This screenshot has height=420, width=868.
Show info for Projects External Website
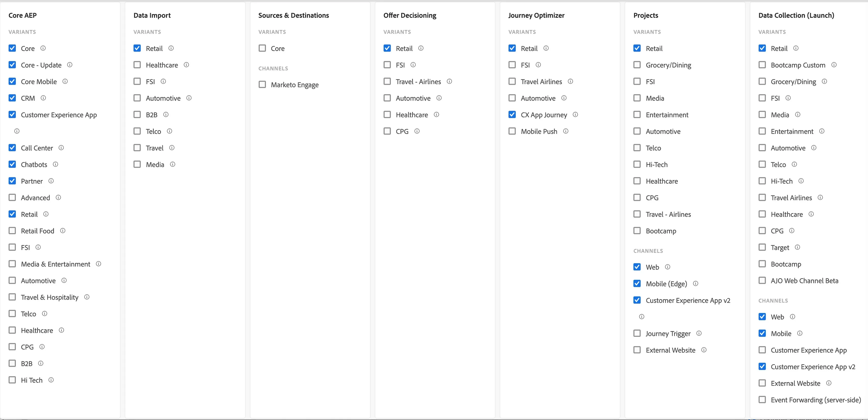[x=704, y=350]
